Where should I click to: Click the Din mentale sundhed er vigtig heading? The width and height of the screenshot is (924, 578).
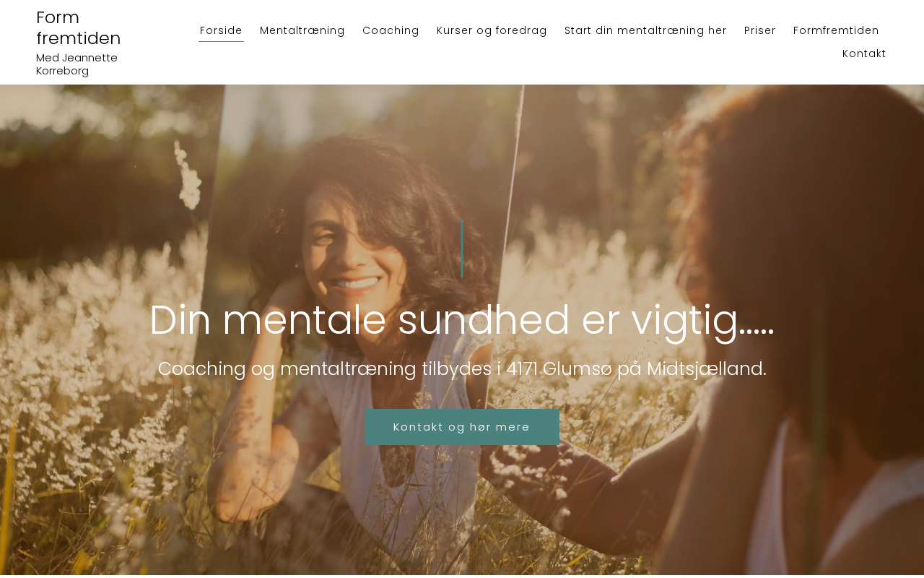[x=462, y=320]
